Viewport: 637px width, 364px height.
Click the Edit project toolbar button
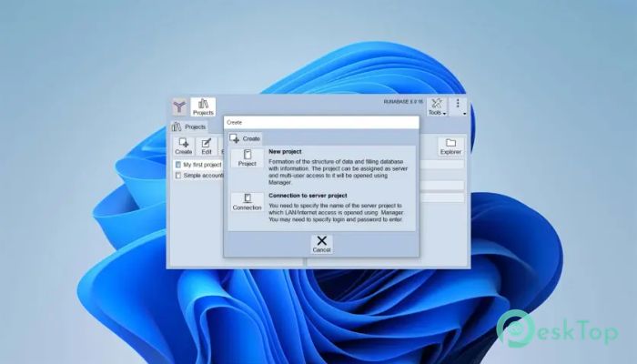pos(207,147)
